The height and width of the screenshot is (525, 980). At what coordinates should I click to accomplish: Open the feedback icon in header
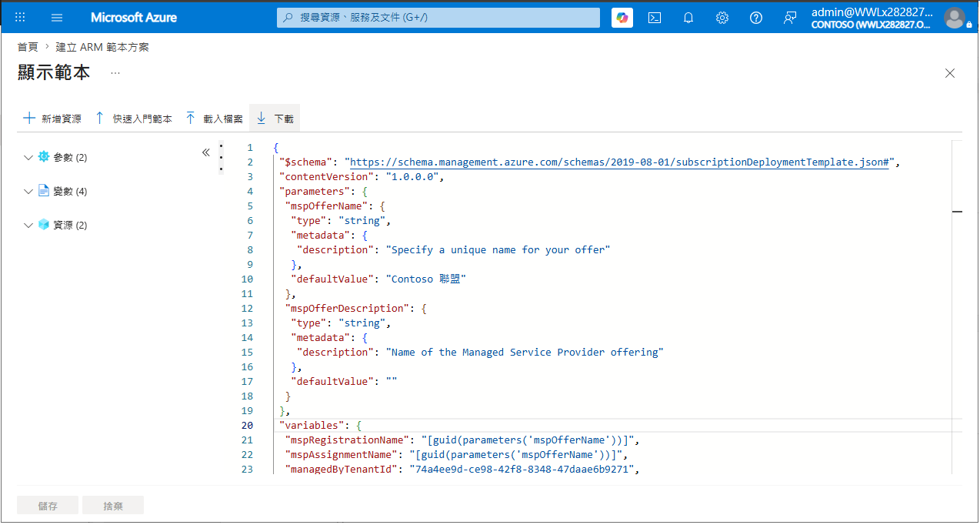790,17
